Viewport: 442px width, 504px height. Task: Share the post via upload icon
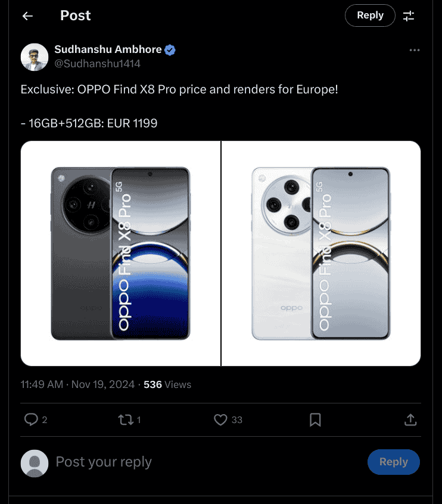[410, 420]
